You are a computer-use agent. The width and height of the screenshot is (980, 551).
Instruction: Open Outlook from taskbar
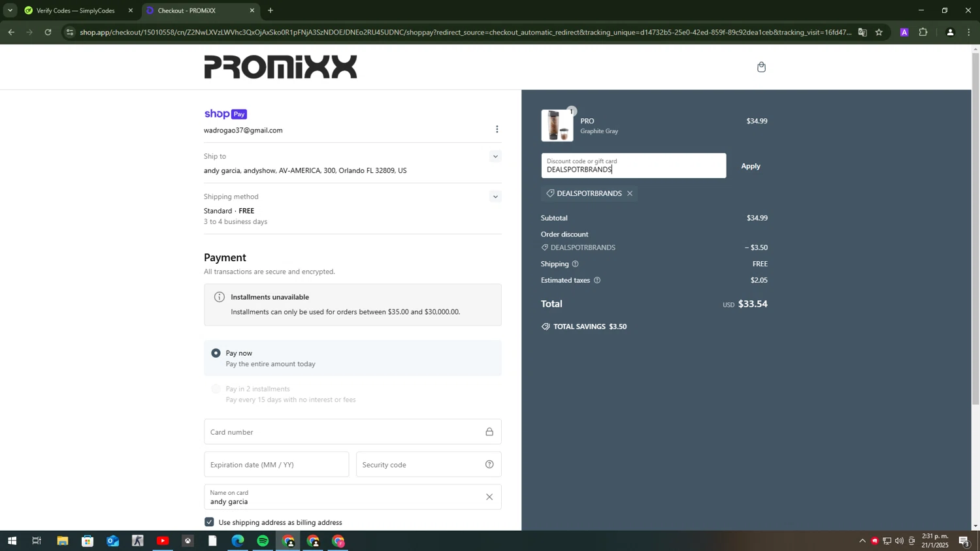[112, 541]
